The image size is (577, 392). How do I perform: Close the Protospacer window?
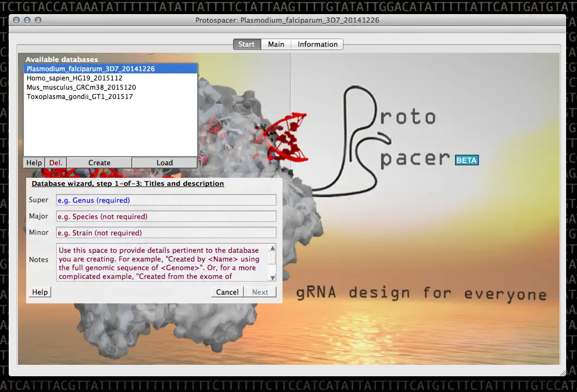pos(16,20)
